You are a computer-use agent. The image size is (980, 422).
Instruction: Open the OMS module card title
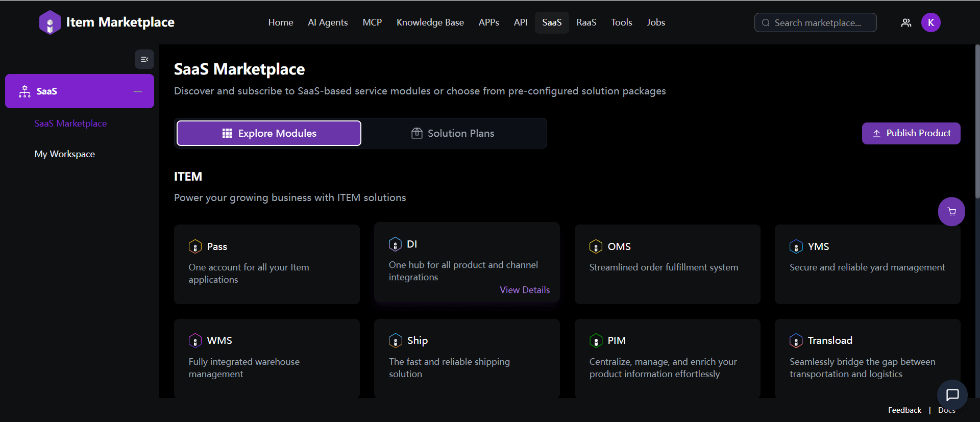pyautogui.click(x=619, y=246)
